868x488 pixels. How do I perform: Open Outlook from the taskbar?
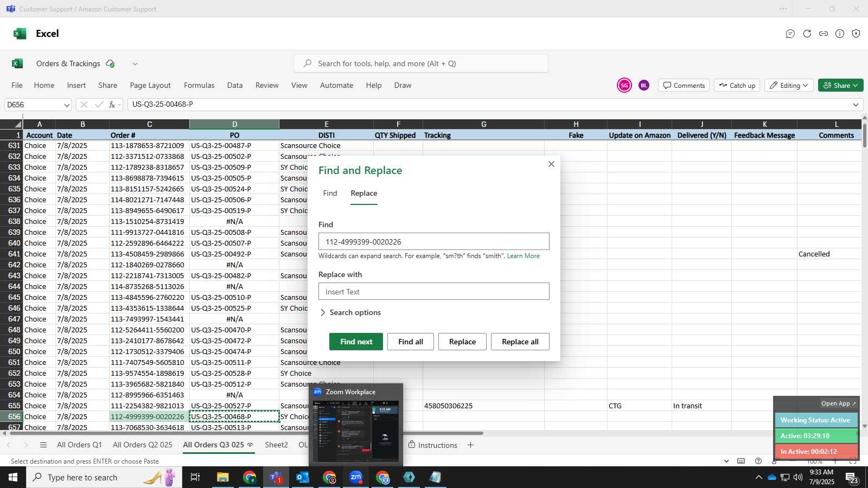(302, 477)
